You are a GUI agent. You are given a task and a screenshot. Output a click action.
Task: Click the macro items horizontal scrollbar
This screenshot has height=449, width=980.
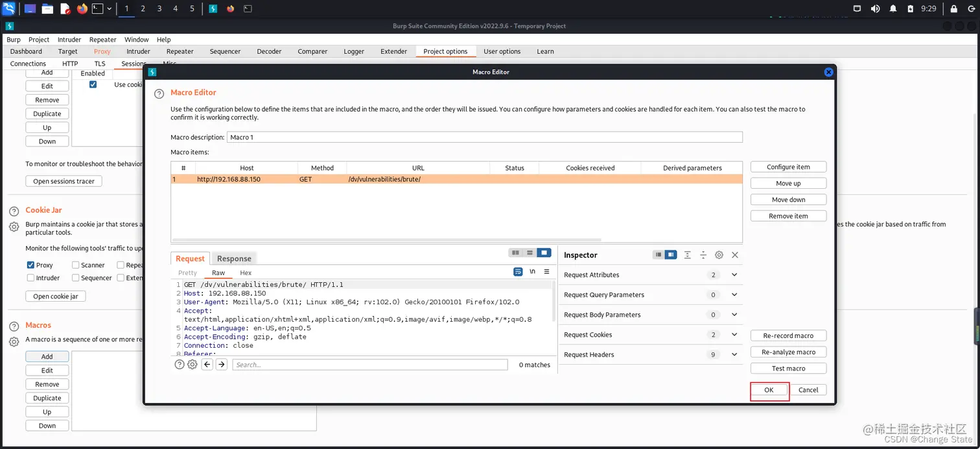(x=387, y=240)
